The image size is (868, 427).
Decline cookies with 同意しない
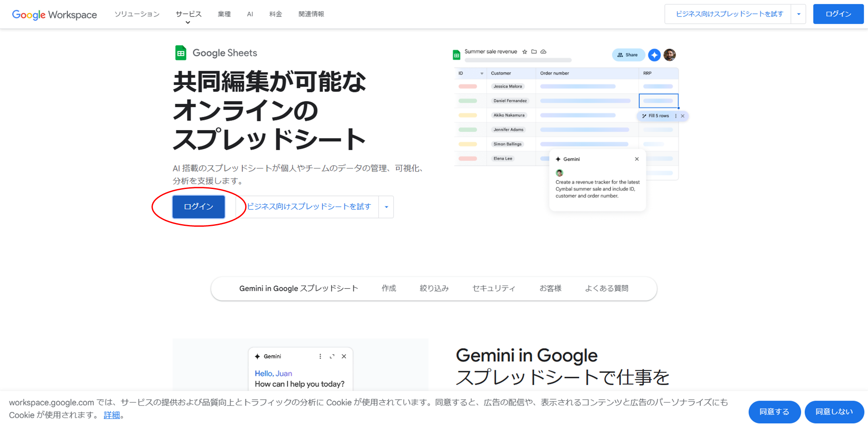coord(834,412)
